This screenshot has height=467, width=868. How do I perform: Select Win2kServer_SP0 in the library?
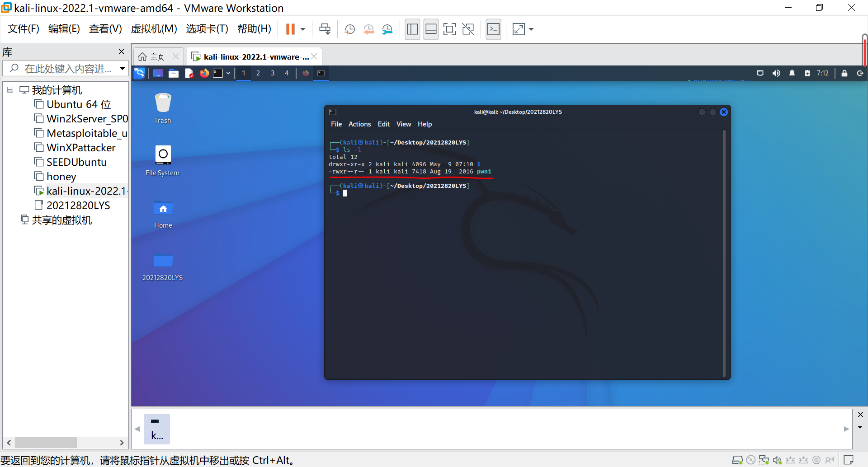(x=81, y=119)
